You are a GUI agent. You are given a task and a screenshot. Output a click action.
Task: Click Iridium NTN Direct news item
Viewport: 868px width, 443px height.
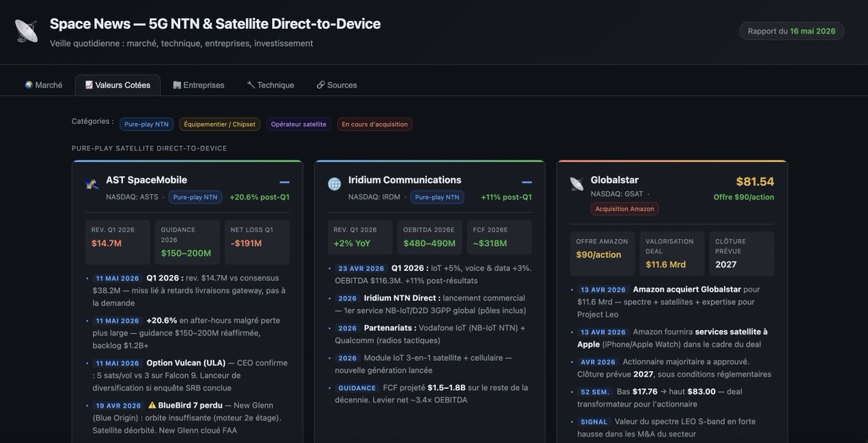coord(432,304)
